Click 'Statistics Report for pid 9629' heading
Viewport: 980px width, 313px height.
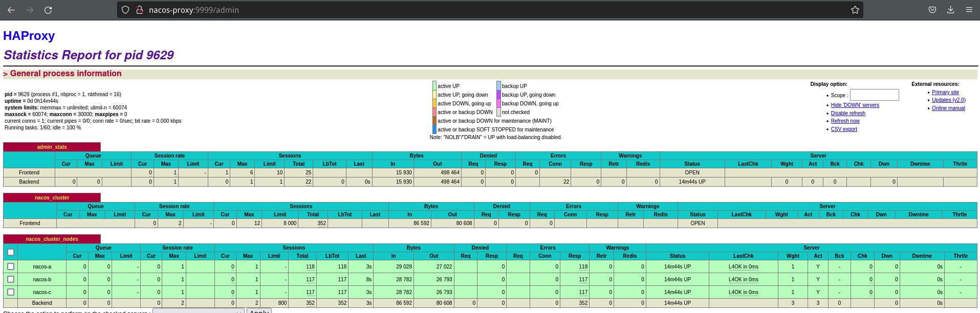[89, 55]
